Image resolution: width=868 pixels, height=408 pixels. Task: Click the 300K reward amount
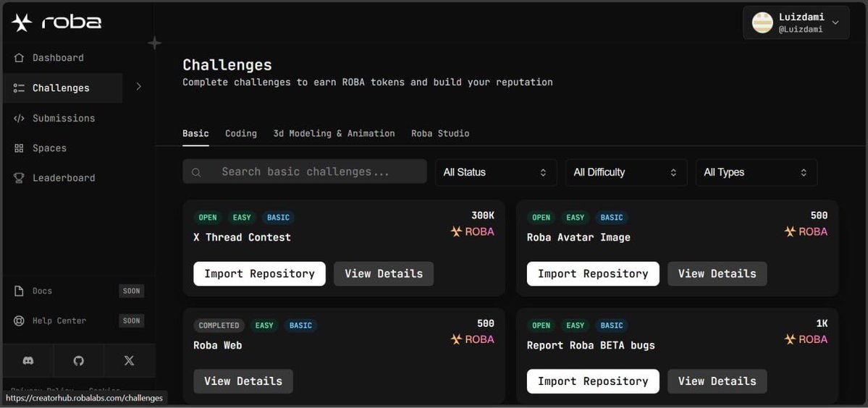pyautogui.click(x=483, y=216)
